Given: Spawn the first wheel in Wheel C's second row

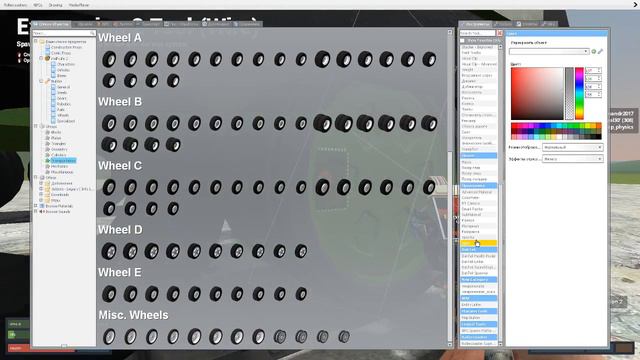Looking at the screenshot, I should (x=109, y=209).
